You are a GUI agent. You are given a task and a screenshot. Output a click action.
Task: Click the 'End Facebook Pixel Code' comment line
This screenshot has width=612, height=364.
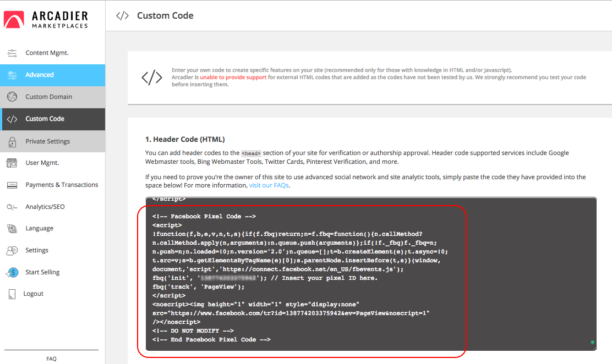211,339
